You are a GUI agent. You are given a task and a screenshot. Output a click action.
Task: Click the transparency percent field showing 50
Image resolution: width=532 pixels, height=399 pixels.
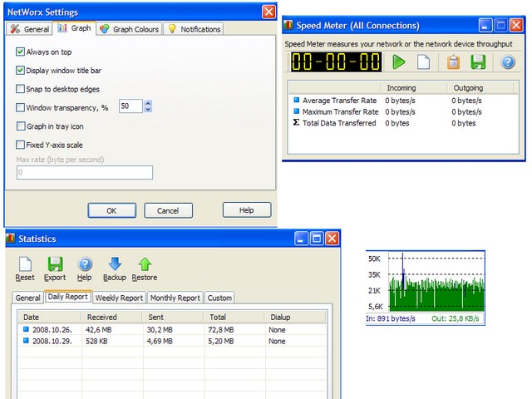[x=131, y=106]
